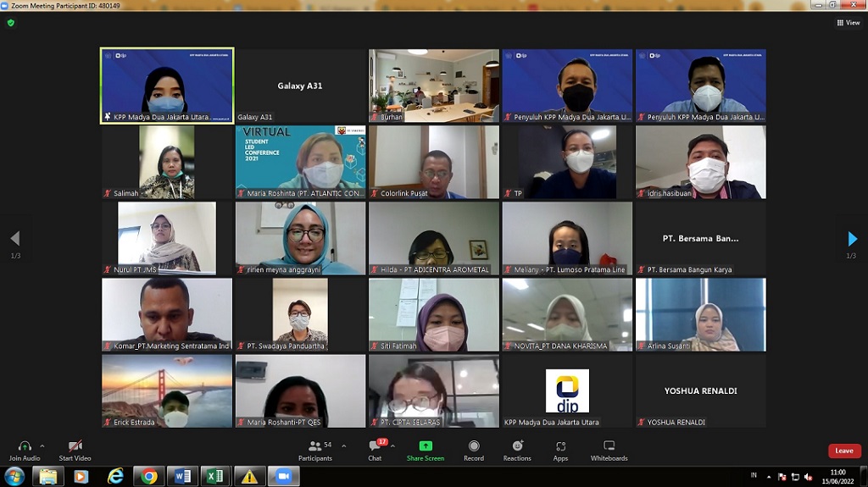The height and width of the screenshot is (487, 868).
Task: Expand the options arrow beside Participants
Action: pyautogui.click(x=343, y=445)
